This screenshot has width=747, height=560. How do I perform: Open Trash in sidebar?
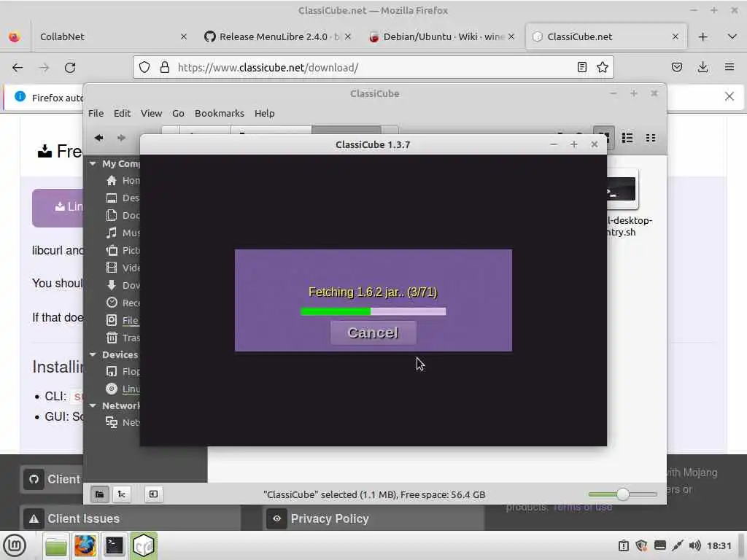coord(123,338)
